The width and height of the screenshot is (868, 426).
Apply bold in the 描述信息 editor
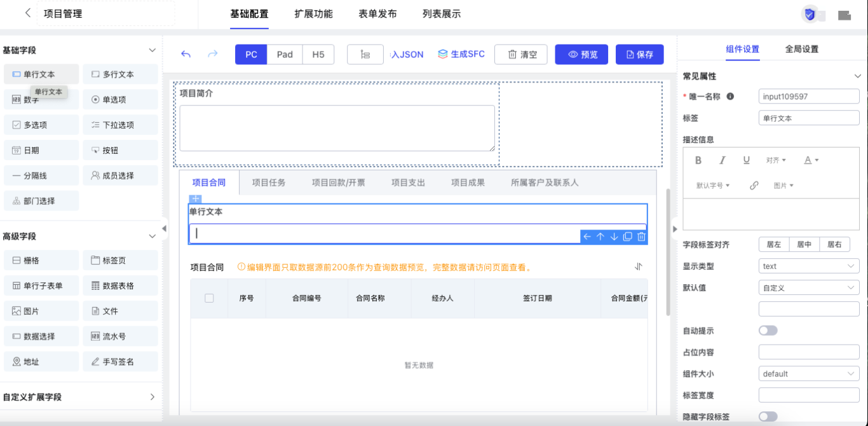tap(698, 160)
